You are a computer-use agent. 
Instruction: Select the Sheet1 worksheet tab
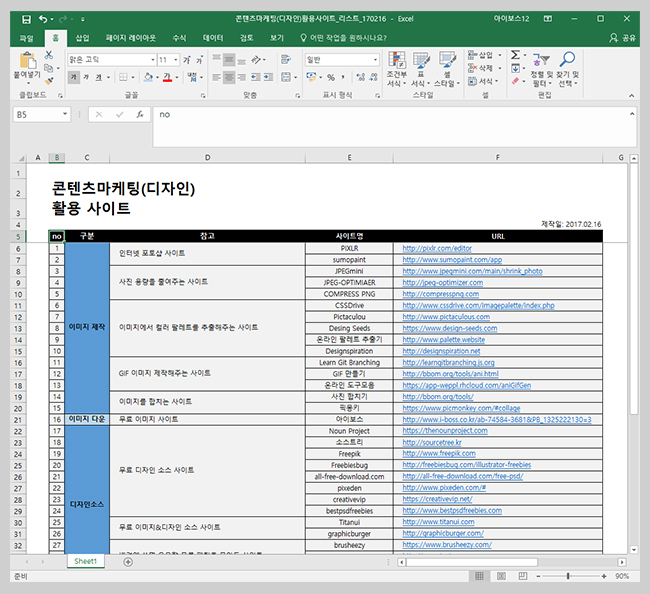click(85, 561)
